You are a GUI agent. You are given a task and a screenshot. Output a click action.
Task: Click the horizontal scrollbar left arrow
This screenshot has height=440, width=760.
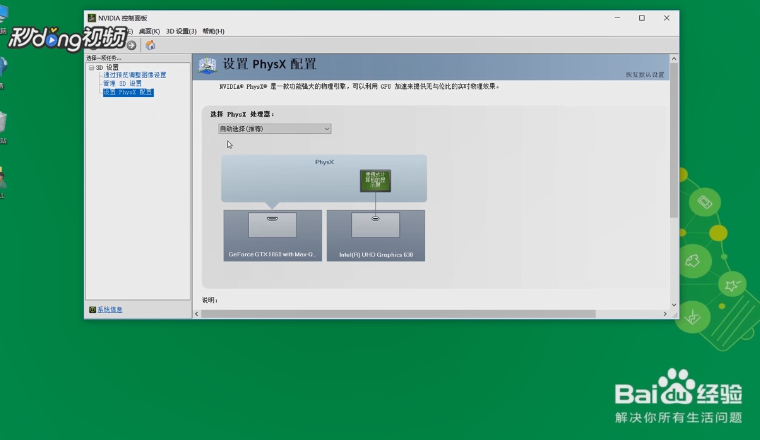(x=196, y=314)
